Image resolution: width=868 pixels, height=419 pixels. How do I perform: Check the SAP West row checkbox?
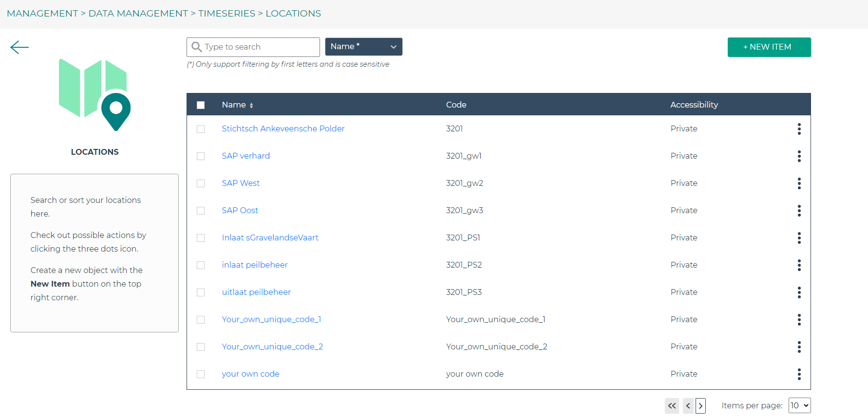click(201, 183)
